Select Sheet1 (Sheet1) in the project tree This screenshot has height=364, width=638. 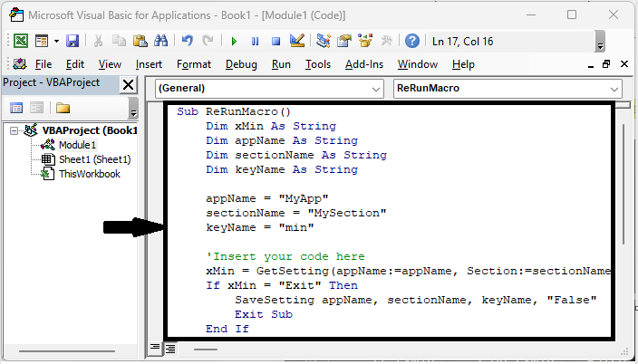(x=95, y=159)
